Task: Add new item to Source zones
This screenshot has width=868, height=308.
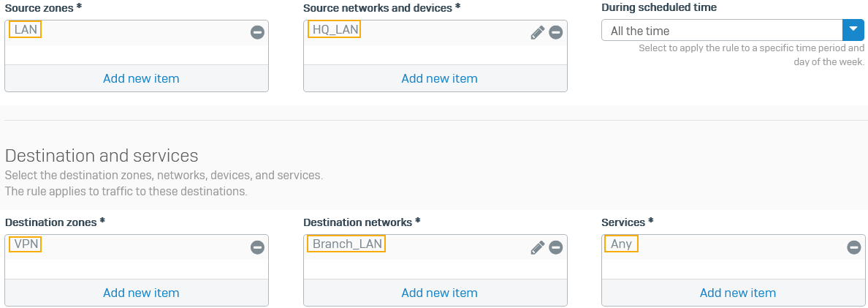Action: [x=141, y=78]
